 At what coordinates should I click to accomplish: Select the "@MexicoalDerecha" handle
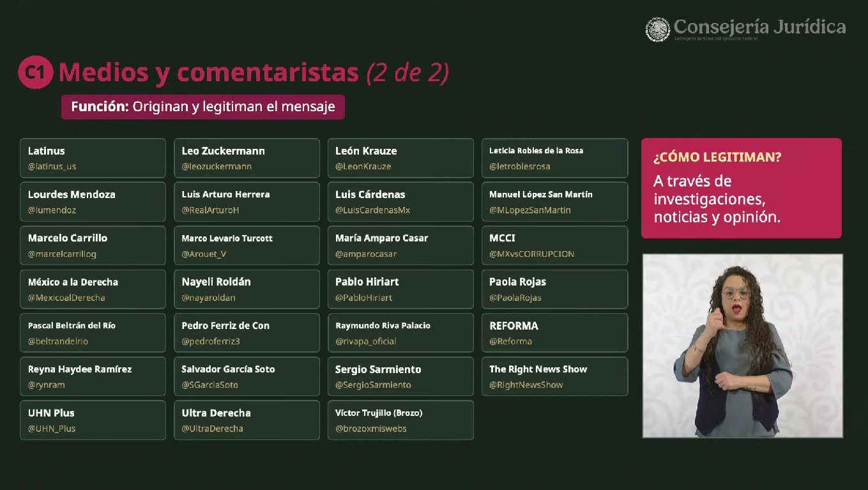click(66, 298)
